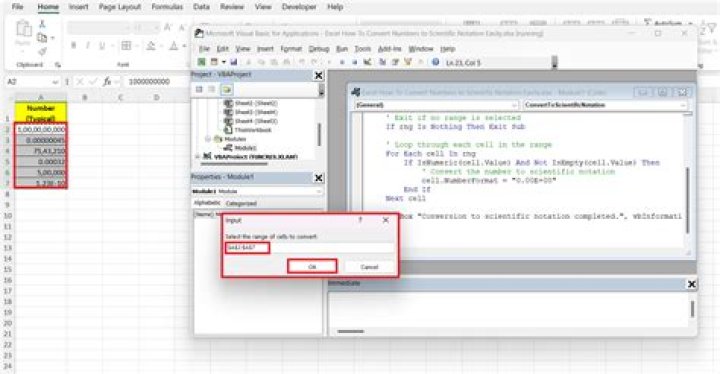Close the Project - VBAProject pane
The image size is (720, 374).
318,75
